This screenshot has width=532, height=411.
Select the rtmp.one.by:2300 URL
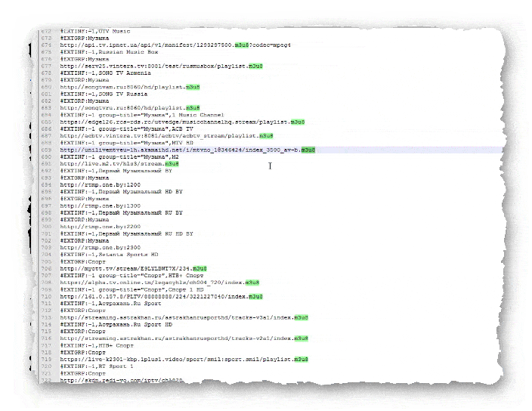(100, 248)
